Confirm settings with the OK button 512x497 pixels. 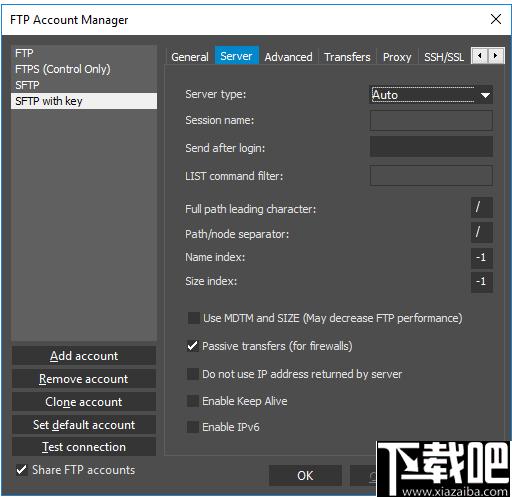coord(305,475)
